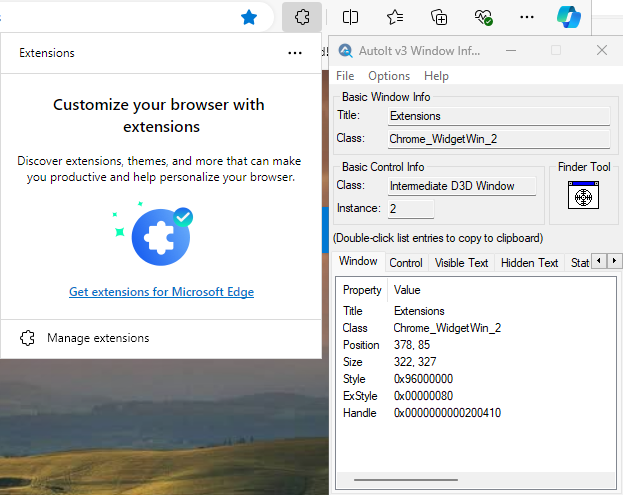623x495 pixels.
Task: Open Split screen from Edge toolbar
Action: click(x=350, y=17)
